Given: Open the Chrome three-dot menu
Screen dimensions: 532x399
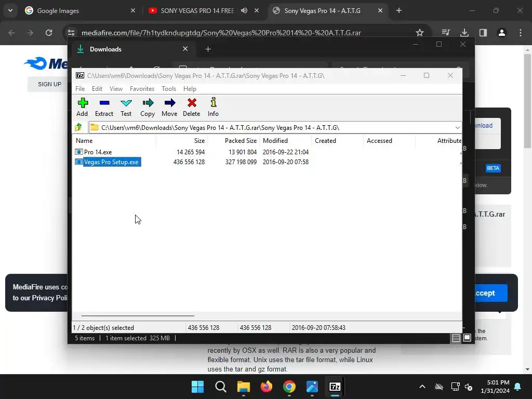Looking at the screenshot, I should (x=521, y=33).
